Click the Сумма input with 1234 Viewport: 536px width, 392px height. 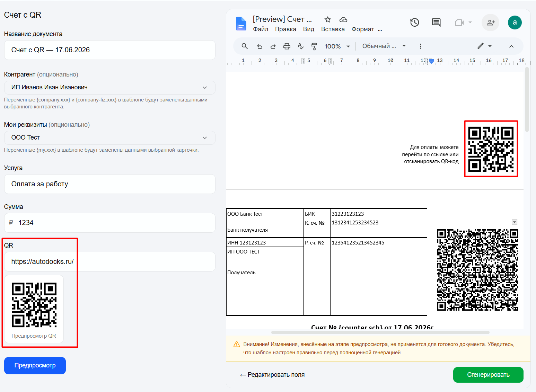(110, 223)
